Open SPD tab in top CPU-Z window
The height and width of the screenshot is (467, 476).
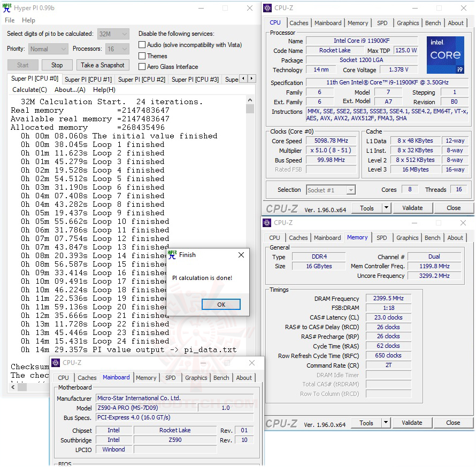point(382,23)
